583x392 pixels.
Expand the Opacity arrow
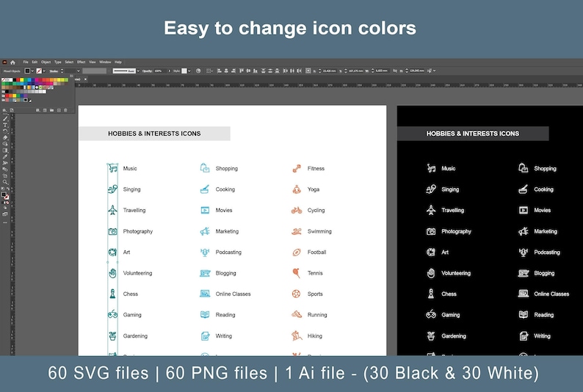point(169,71)
